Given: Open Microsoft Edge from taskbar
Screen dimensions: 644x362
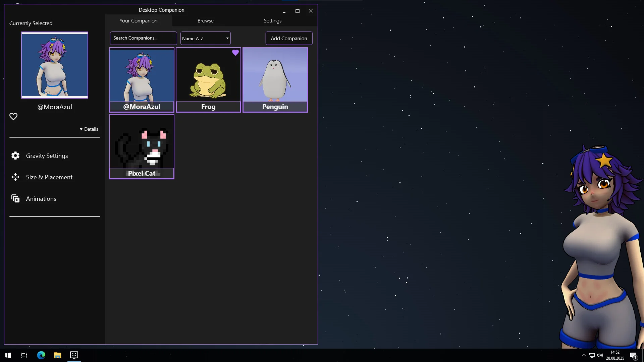Looking at the screenshot, I should tap(41, 355).
